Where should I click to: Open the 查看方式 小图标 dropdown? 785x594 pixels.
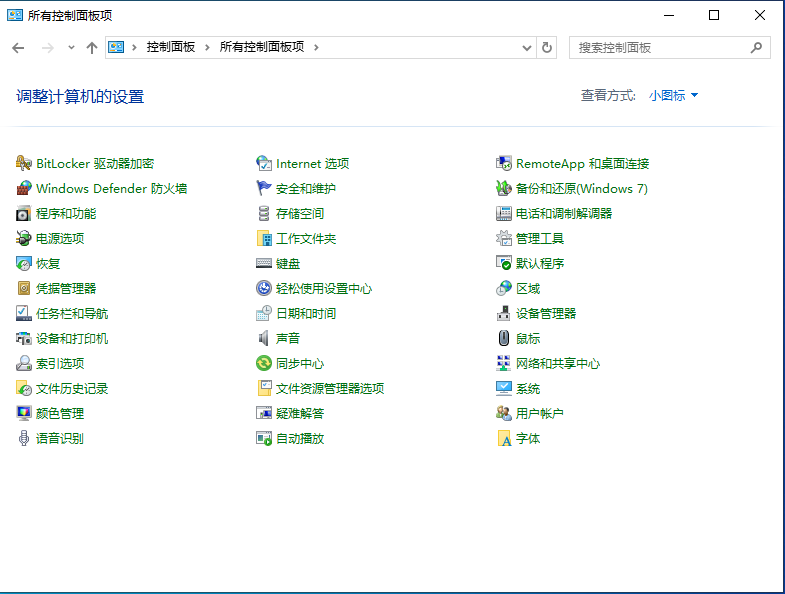pyautogui.click(x=673, y=95)
